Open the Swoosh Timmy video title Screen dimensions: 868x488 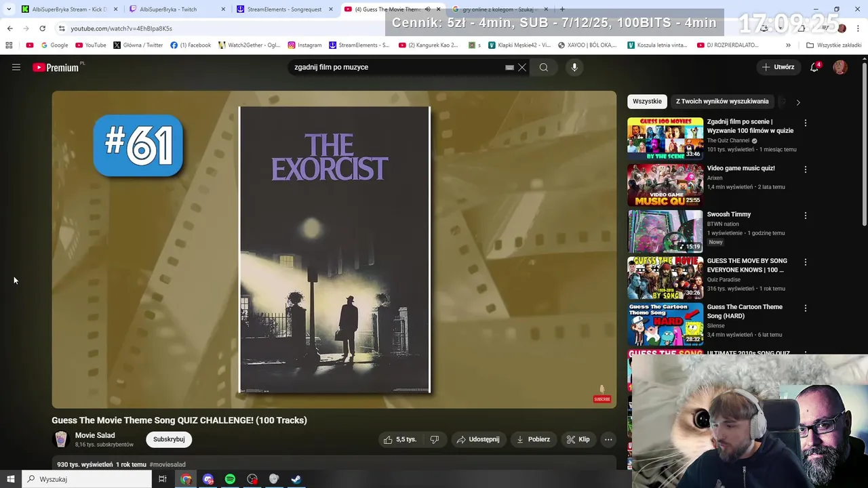pos(729,214)
